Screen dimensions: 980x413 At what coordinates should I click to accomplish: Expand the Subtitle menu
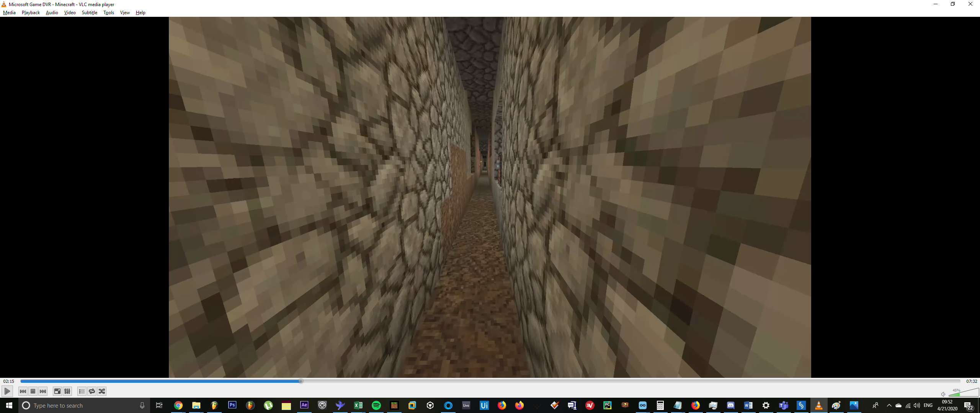click(x=89, y=13)
